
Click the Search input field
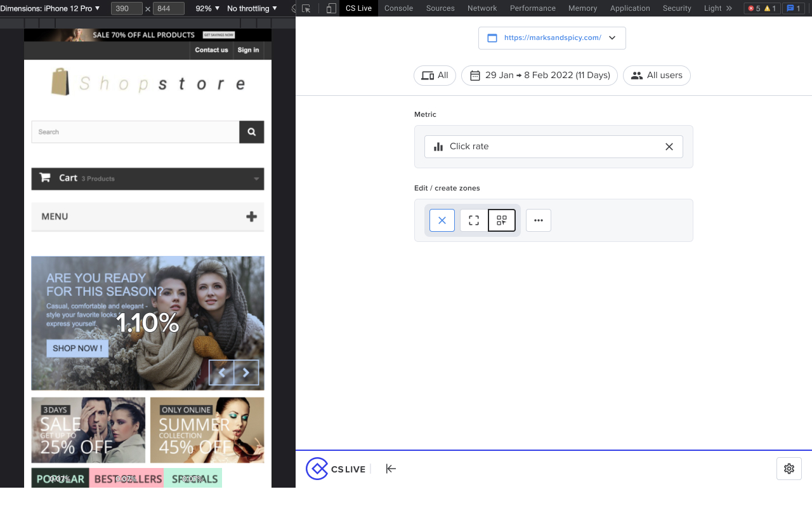click(x=135, y=132)
